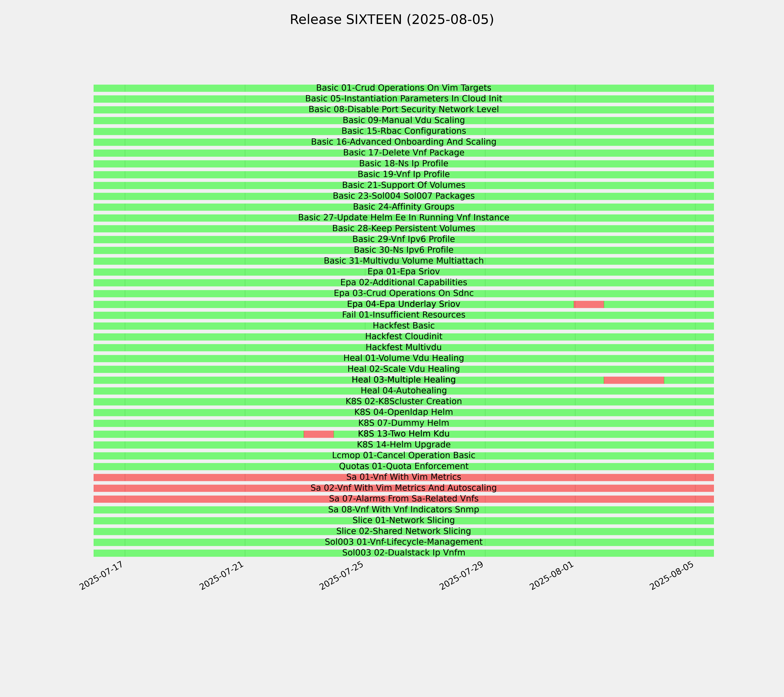Select K8S 14-Helm Upgrade row

pos(403,445)
